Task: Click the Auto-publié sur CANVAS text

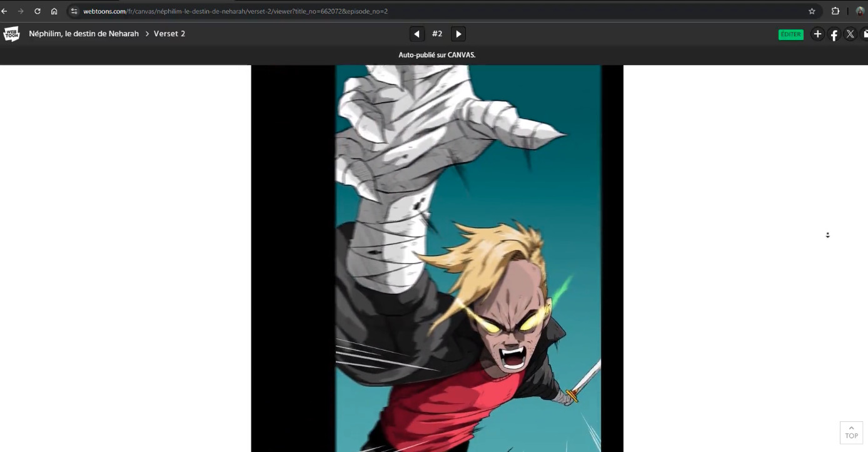Action: pos(437,55)
